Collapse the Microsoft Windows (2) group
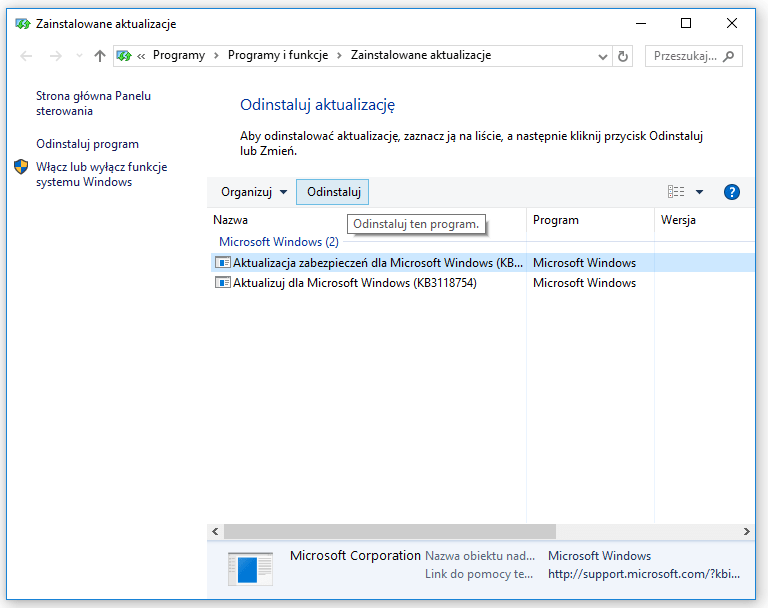 pyautogui.click(x=279, y=242)
